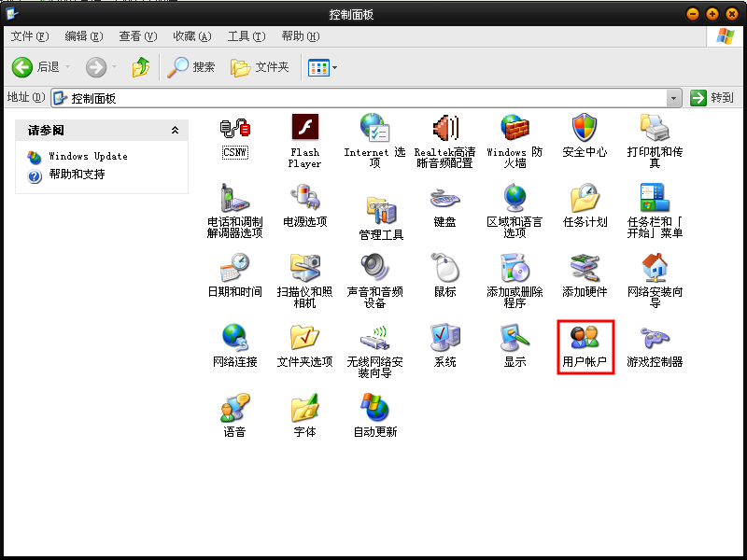Viewport: 747px width, 560px height.
Task: Expand the address bar dropdown
Action: (673, 99)
